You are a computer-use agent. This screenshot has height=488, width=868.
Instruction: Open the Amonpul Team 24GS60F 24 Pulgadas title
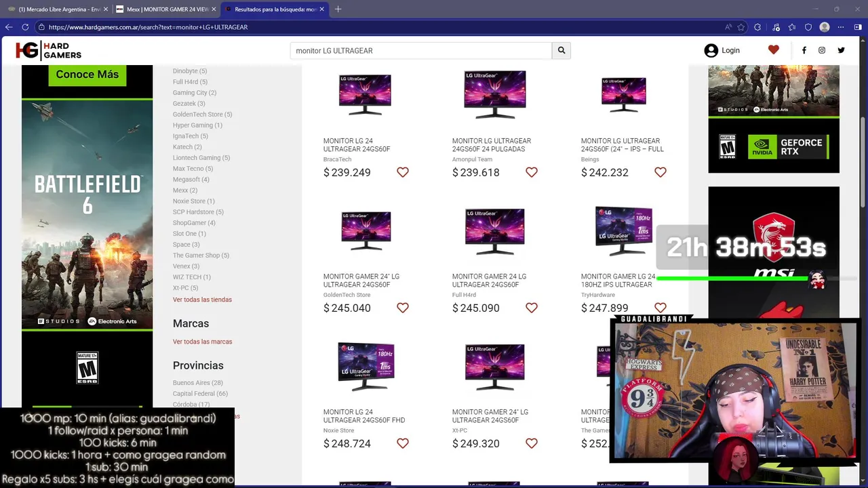point(492,145)
